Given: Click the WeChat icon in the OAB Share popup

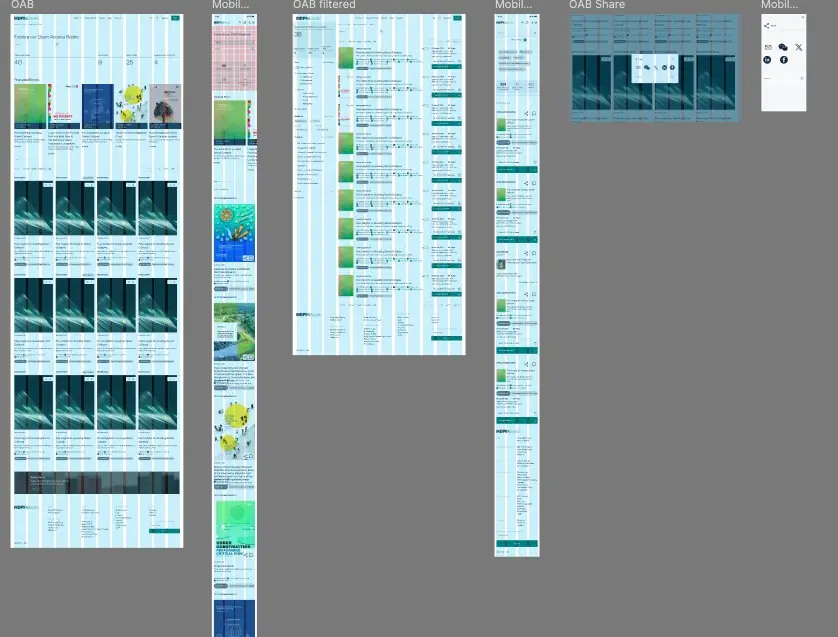Looking at the screenshot, I should (x=647, y=68).
